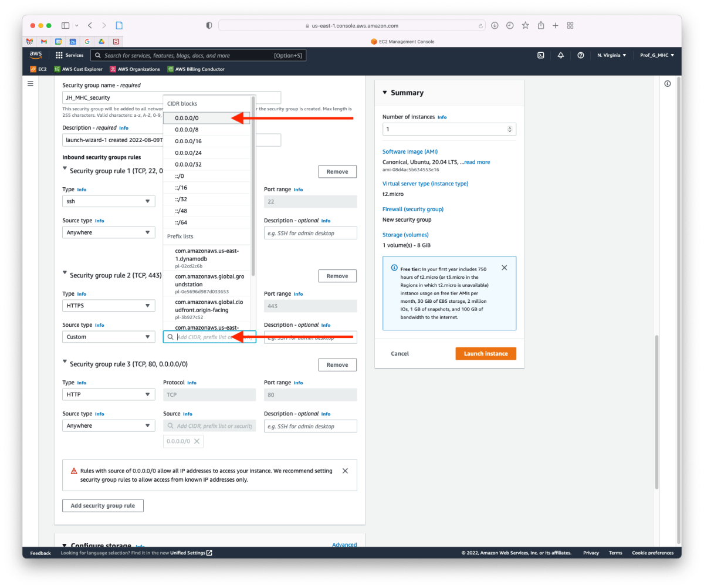Screen dimensions: 704x588
Task: Open the Custom Source type dropdown
Action: [x=109, y=337]
